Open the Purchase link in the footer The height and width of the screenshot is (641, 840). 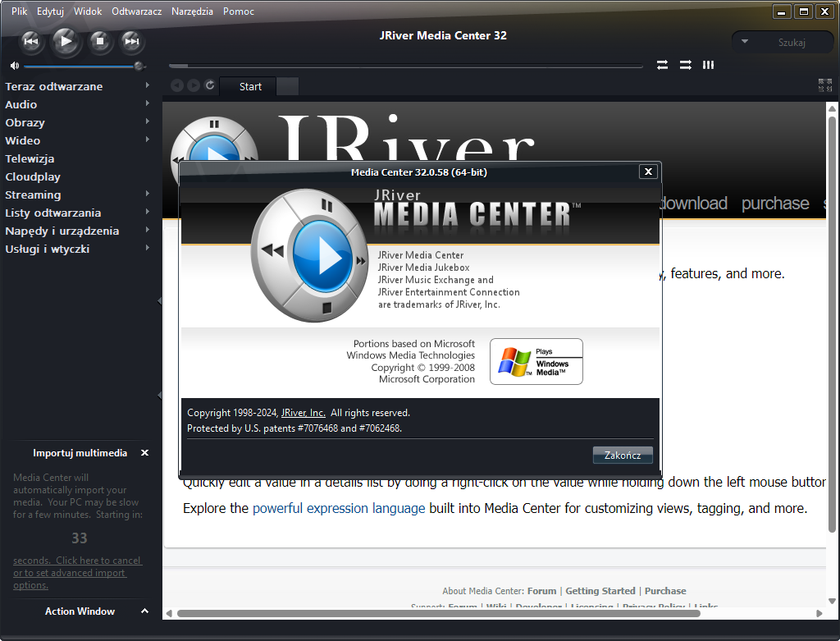(x=665, y=591)
